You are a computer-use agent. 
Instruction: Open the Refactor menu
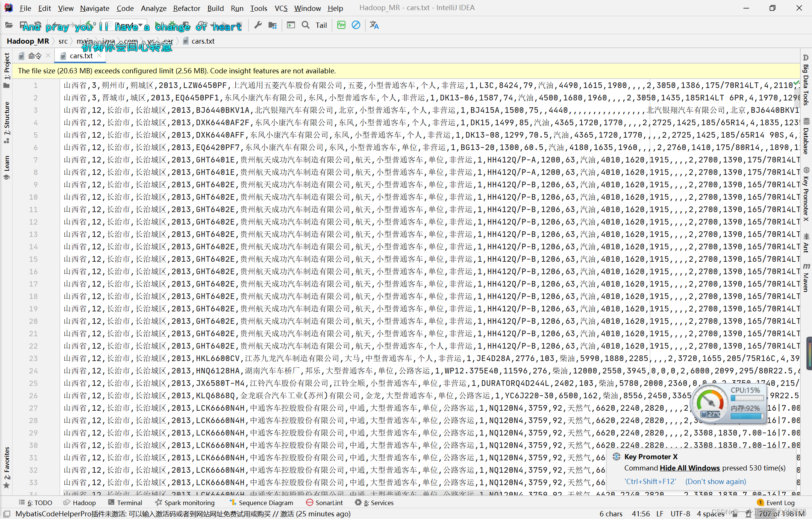click(186, 8)
